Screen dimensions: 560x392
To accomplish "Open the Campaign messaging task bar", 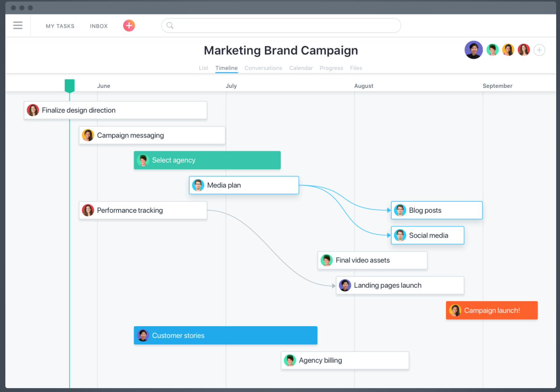I will pyautogui.click(x=152, y=135).
